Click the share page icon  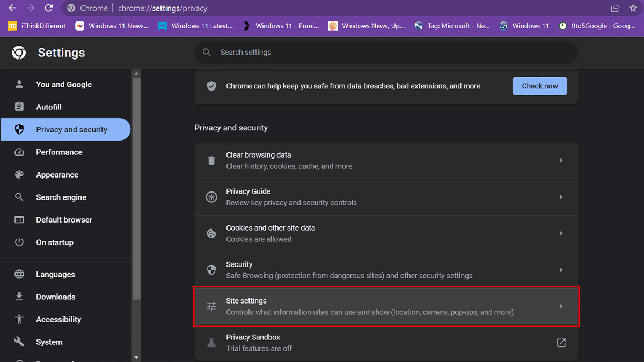[x=615, y=8]
